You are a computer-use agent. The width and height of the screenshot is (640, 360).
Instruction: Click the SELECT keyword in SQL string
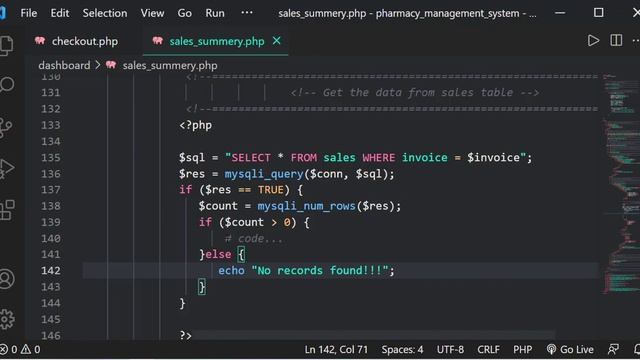[251, 158]
